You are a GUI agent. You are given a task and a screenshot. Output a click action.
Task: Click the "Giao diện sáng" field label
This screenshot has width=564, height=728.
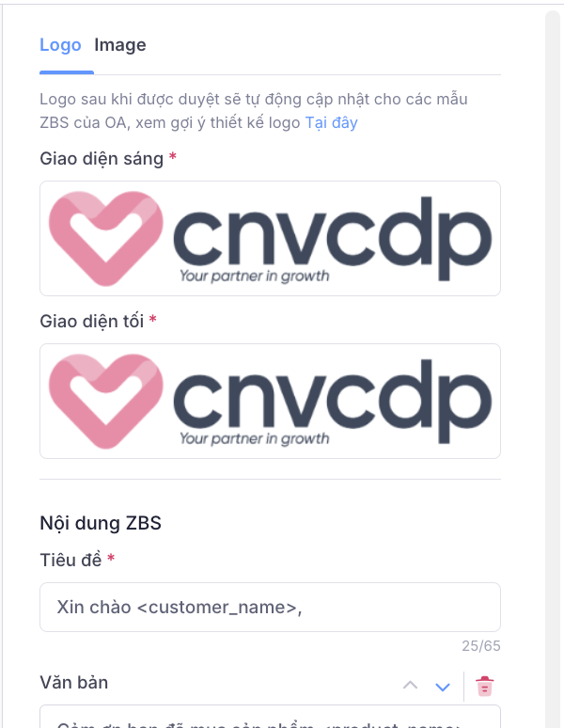click(x=102, y=158)
